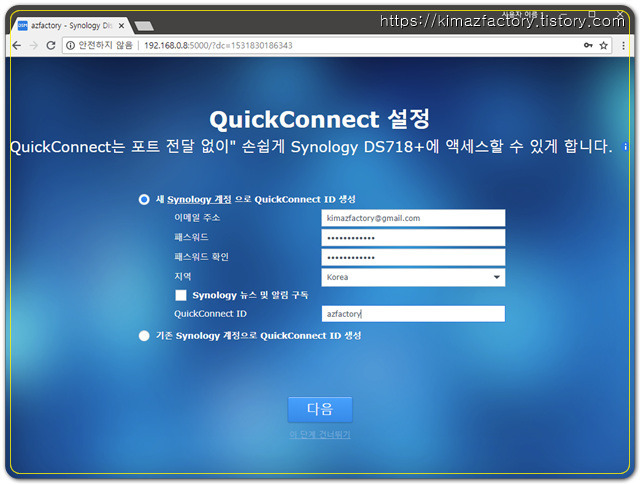Select create ID with existing Synology account
The width and height of the screenshot is (640, 484).
[144, 336]
